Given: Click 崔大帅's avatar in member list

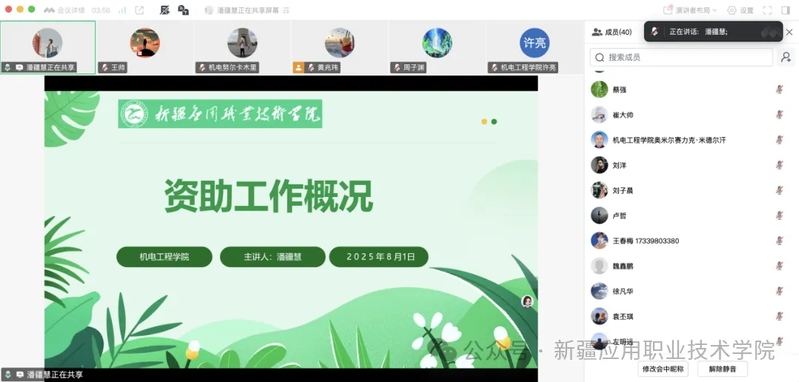Looking at the screenshot, I should tap(599, 115).
